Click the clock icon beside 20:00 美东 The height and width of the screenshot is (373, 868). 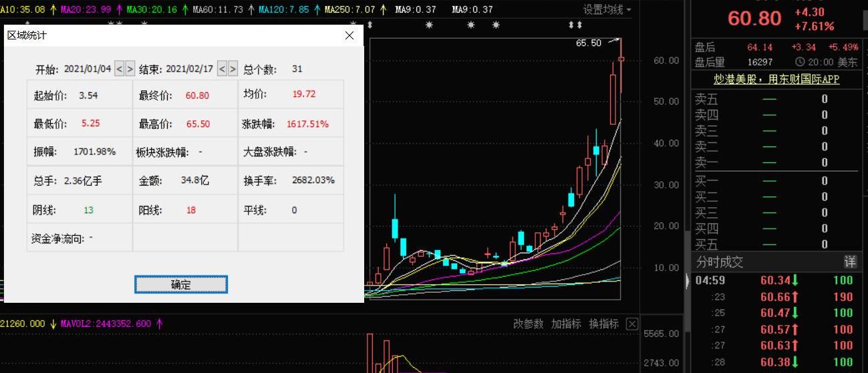tap(800, 62)
